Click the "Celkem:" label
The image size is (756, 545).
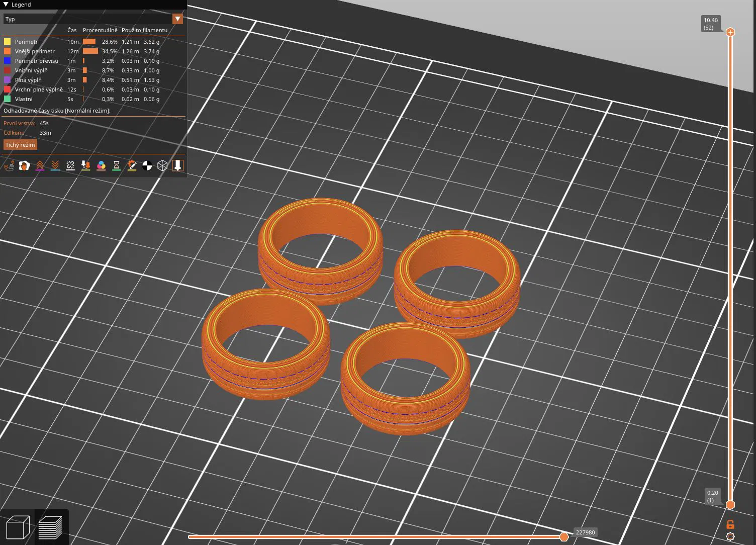(14, 133)
